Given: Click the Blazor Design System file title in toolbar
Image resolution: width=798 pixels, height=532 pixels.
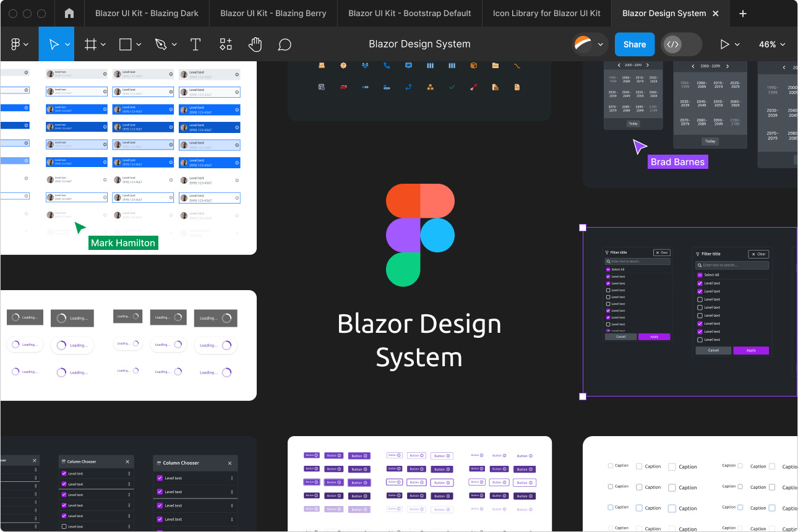Looking at the screenshot, I should pyautogui.click(x=419, y=44).
